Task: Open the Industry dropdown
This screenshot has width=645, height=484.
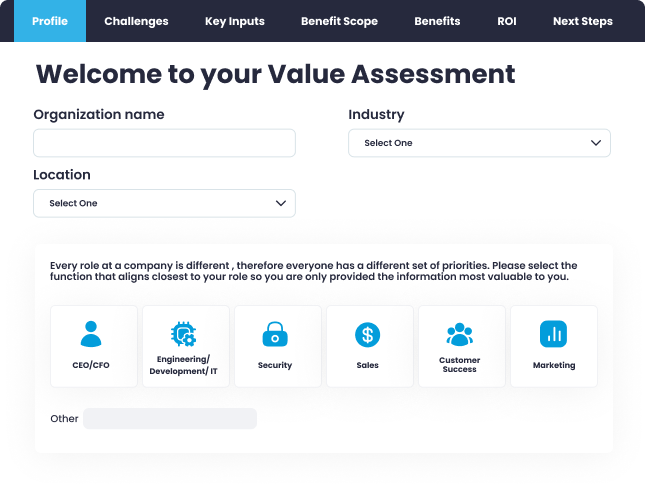Action: pos(478,143)
